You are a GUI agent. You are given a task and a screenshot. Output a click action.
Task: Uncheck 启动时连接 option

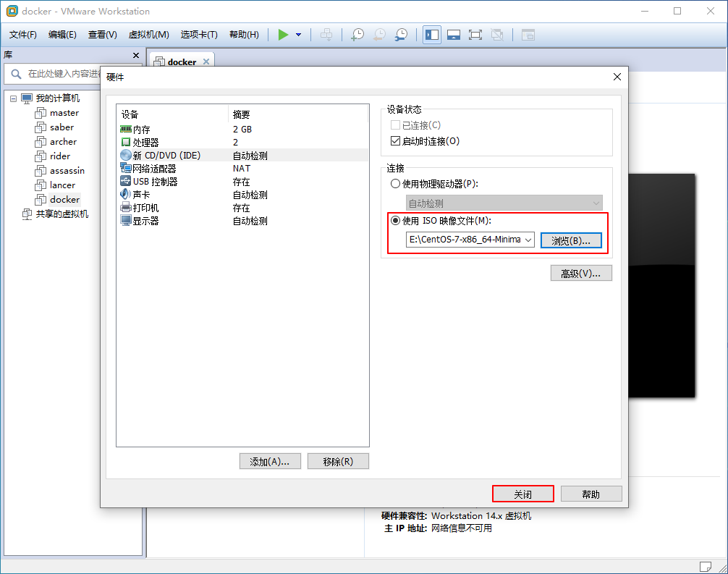(395, 140)
